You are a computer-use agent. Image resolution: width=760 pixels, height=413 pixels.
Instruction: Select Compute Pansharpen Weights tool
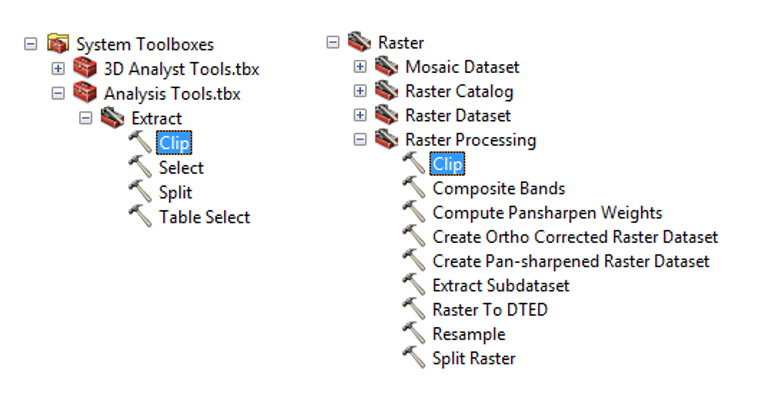(x=546, y=213)
